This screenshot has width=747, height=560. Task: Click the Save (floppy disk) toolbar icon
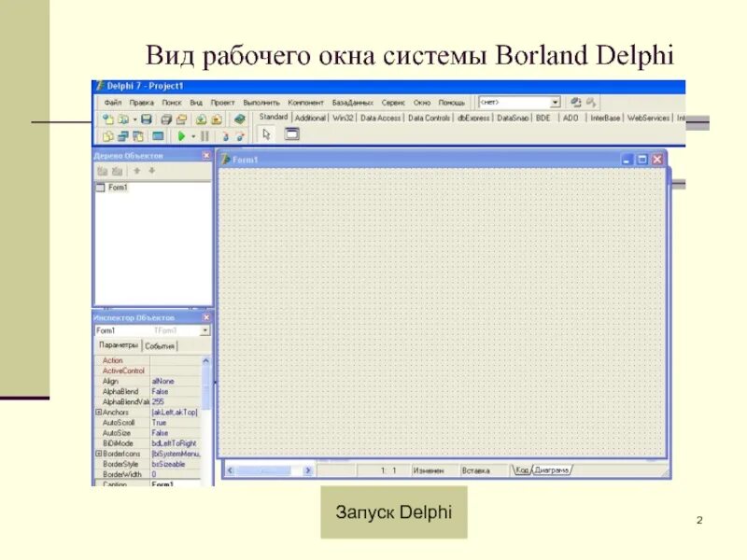point(147,119)
